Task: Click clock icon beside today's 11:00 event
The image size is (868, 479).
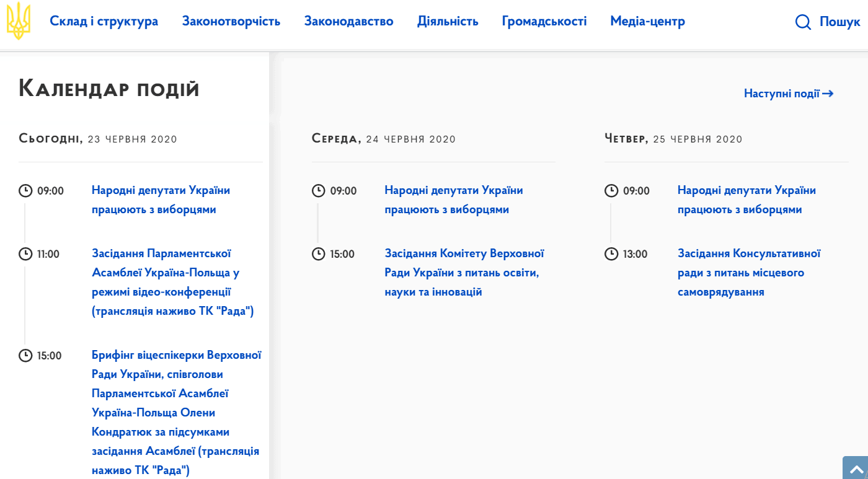Action: click(x=25, y=254)
